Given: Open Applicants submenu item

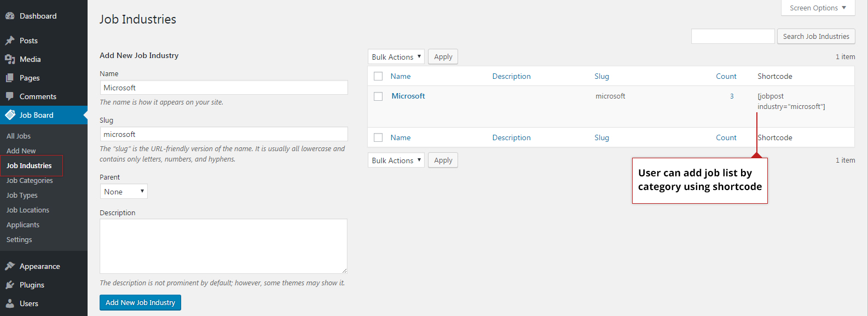Looking at the screenshot, I should 23,225.
